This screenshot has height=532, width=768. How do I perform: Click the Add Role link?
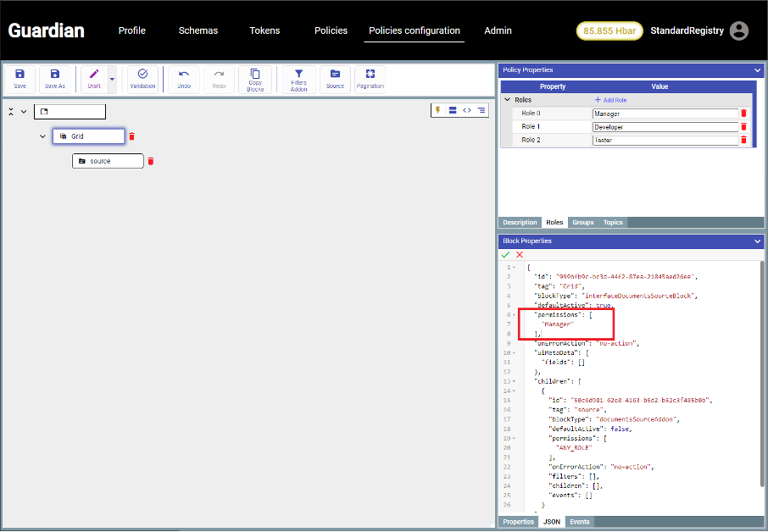click(610, 100)
